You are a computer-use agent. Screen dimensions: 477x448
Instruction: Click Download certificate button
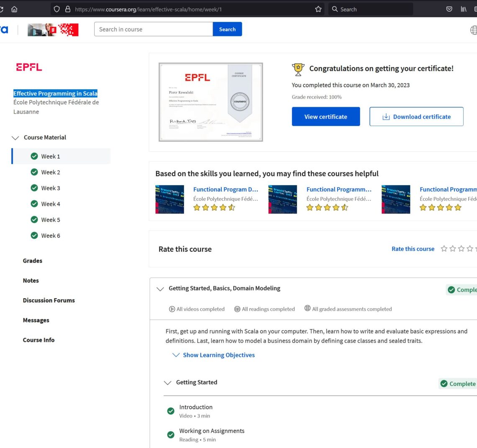coord(416,116)
